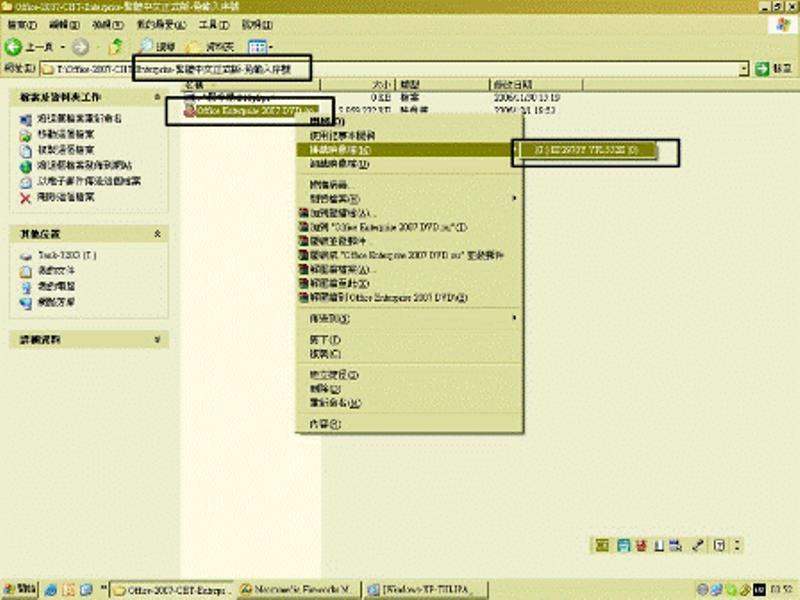Screen dimensions: 800x600
Task: Open Properties from the context menu
Action: (410, 424)
